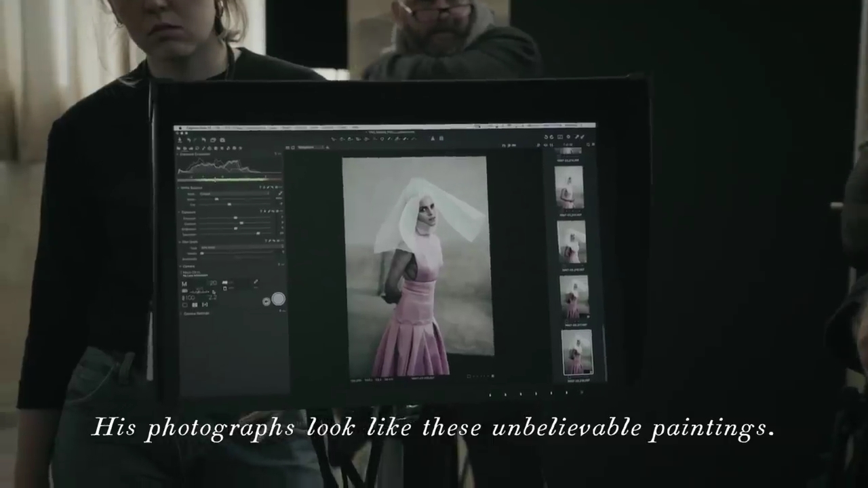868x488 pixels.
Task: Click the import images icon in top toolbar
Action: (x=179, y=140)
